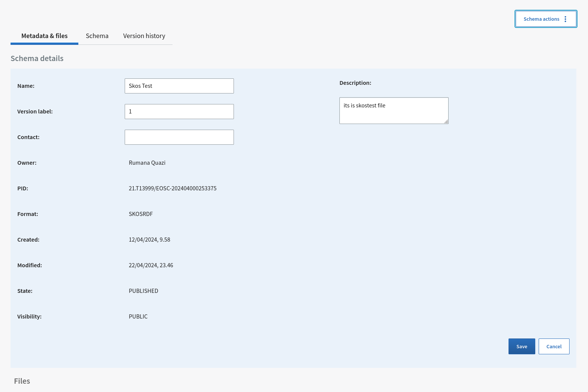Viewport: 588px width, 392px height.
Task: Click the Format: label
Action: click(x=27, y=214)
